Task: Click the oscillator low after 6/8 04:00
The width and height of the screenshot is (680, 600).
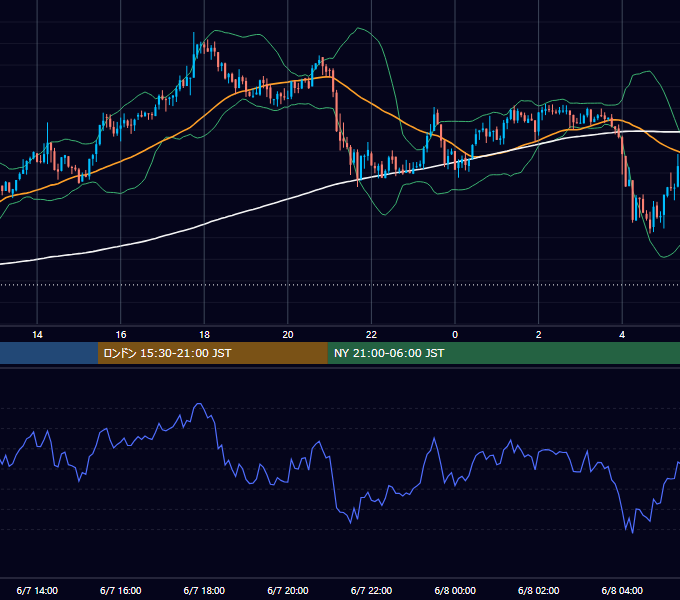Action: 632,532
